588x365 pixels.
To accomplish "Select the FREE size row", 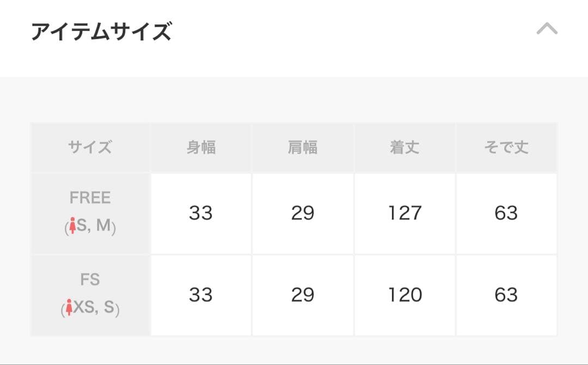I will [90, 213].
